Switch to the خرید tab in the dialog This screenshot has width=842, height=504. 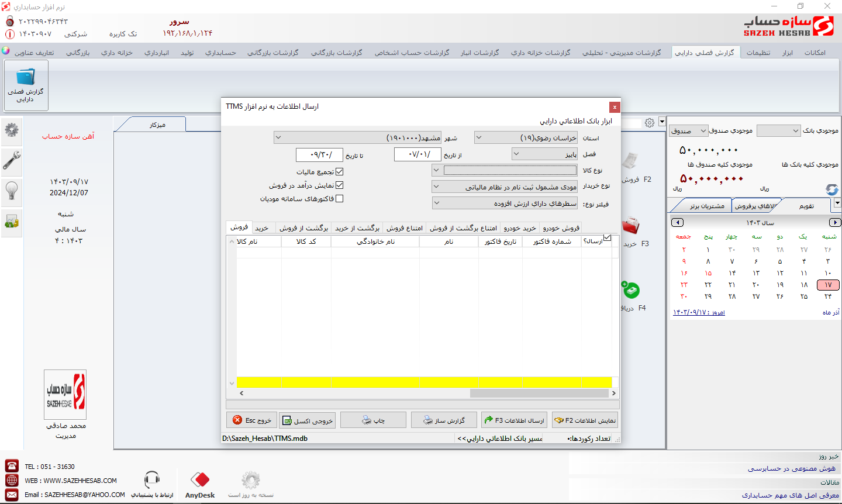pos(262,228)
